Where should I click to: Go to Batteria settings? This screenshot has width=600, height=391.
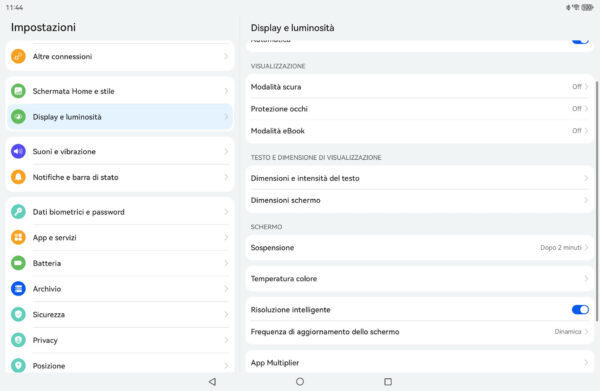120,263
